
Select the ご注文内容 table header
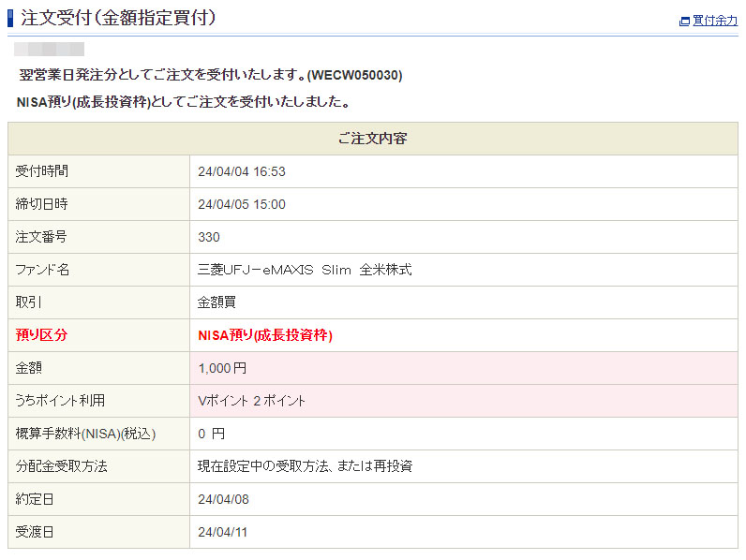click(372, 139)
